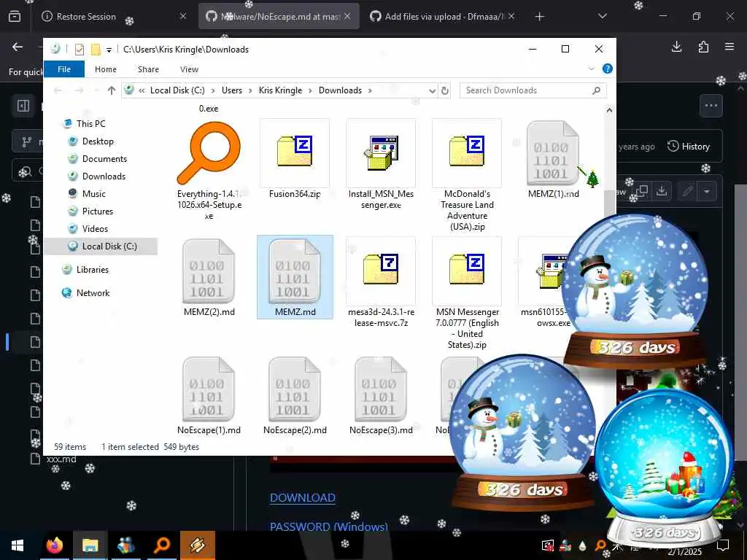The width and height of the screenshot is (747, 560).
Task: Click the Explorer Forward navigation arrow
Action: tap(79, 90)
